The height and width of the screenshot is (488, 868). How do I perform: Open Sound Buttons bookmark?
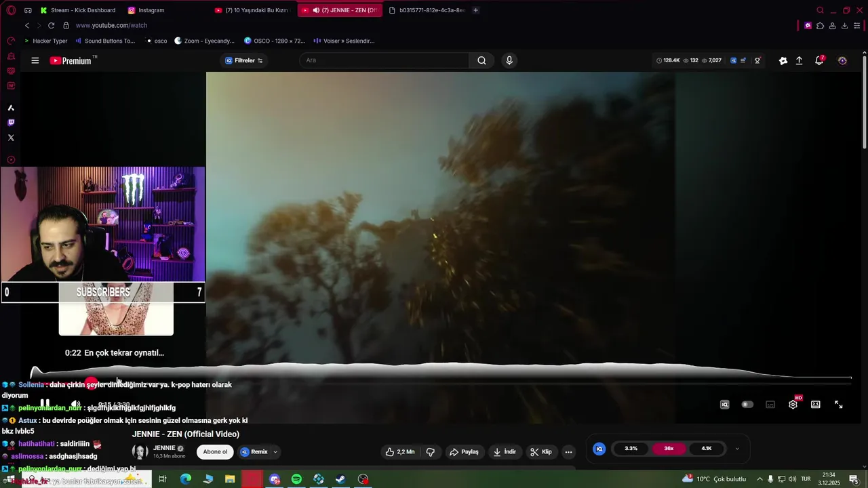click(105, 41)
